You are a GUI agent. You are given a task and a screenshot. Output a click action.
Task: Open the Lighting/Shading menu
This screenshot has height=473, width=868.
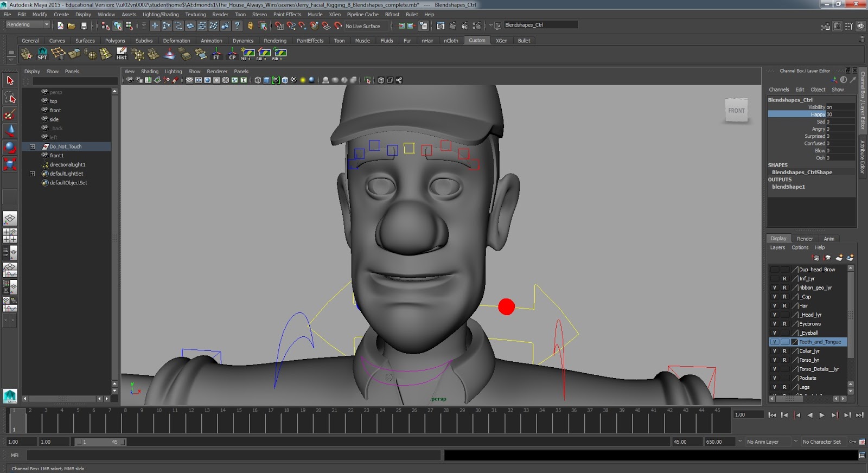(161, 15)
